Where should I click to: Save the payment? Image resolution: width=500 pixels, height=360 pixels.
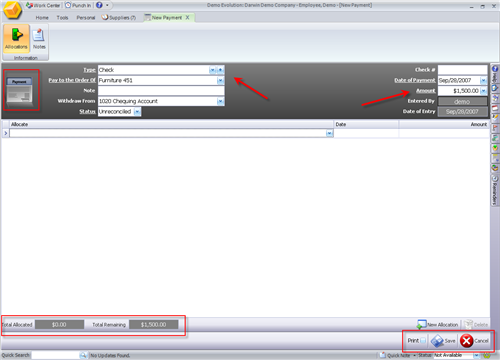(443, 341)
